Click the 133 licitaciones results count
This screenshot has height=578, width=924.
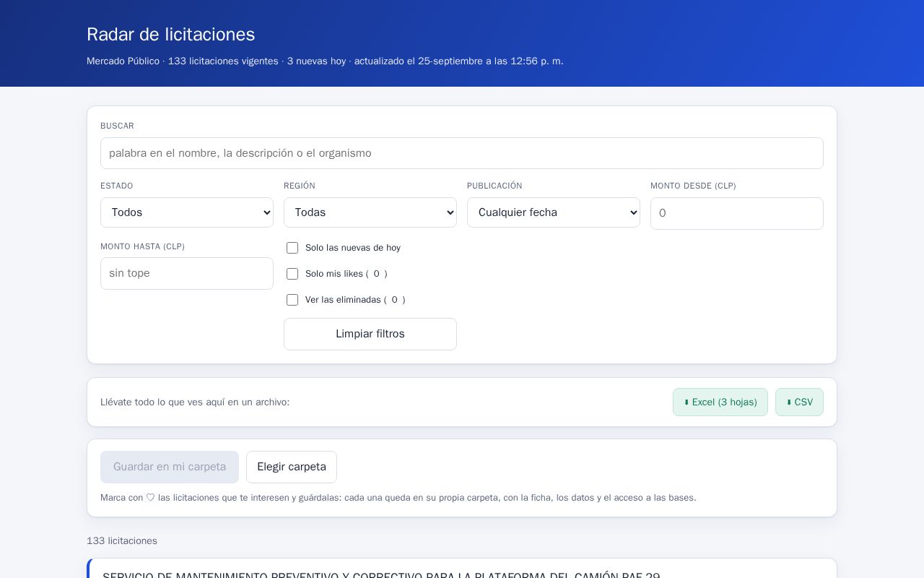click(x=122, y=541)
